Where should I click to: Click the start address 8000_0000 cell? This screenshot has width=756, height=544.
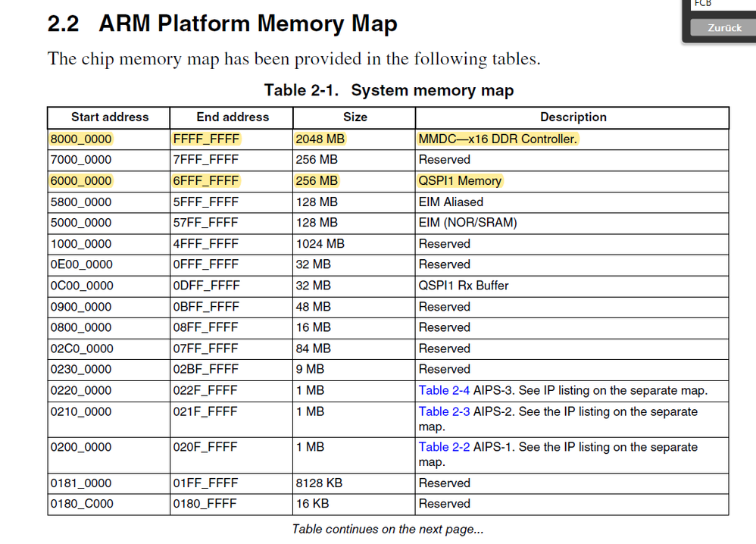click(x=80, y=139)
